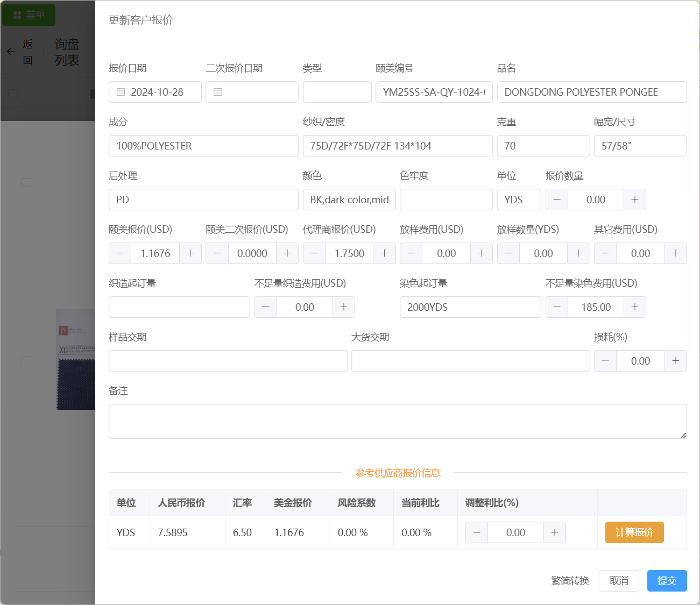Image resolution: width=700 pixels, height=605 pixels.
Task: Cancel the dialog with 取消
Action: (619, 581)
